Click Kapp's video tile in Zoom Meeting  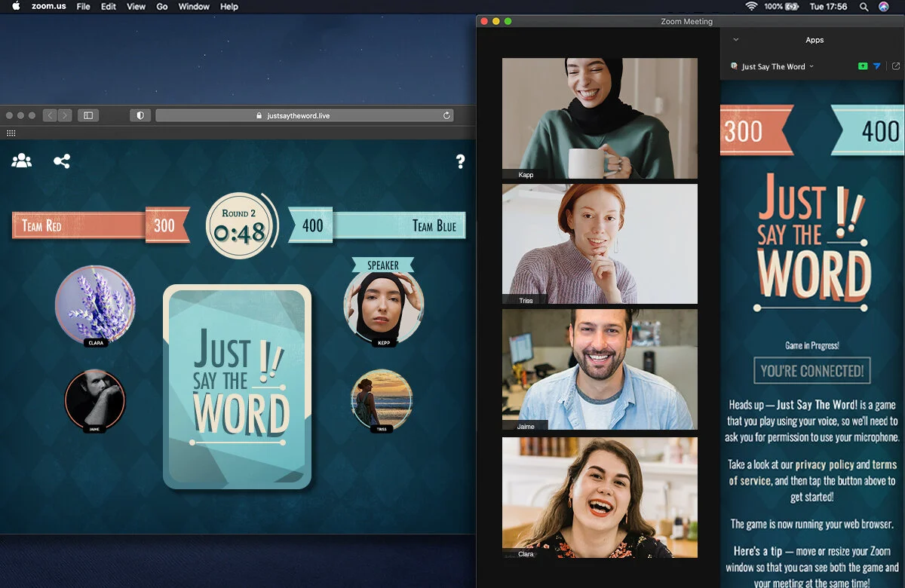click(x=600, y=119)
